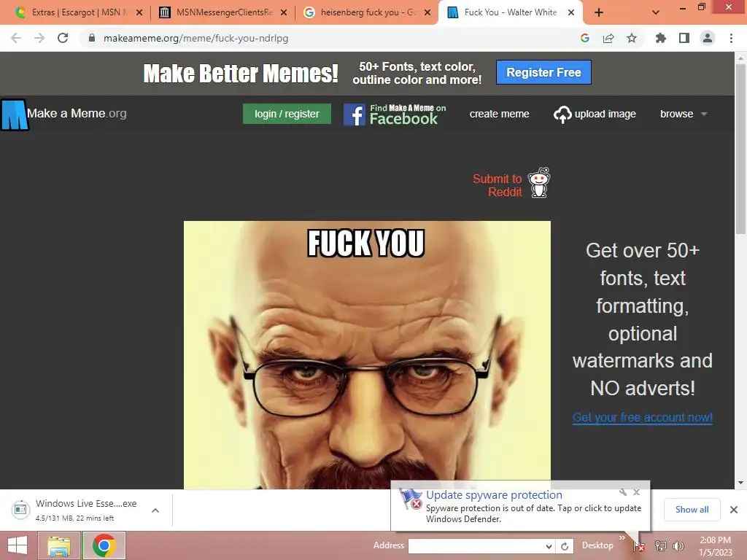Close the Walter White meme tab
The height and width of the screenshot is (560, 747).
pyautogui.click(x=571, y=13)
